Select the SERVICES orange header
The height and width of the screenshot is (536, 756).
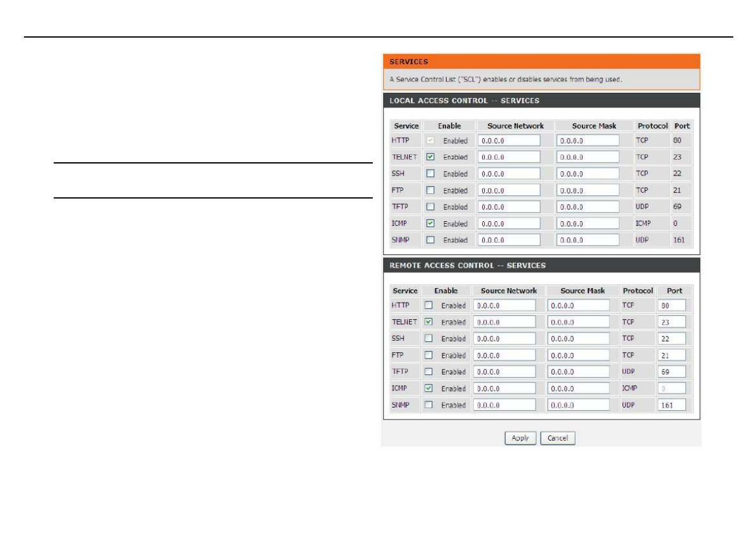point(541,61)
